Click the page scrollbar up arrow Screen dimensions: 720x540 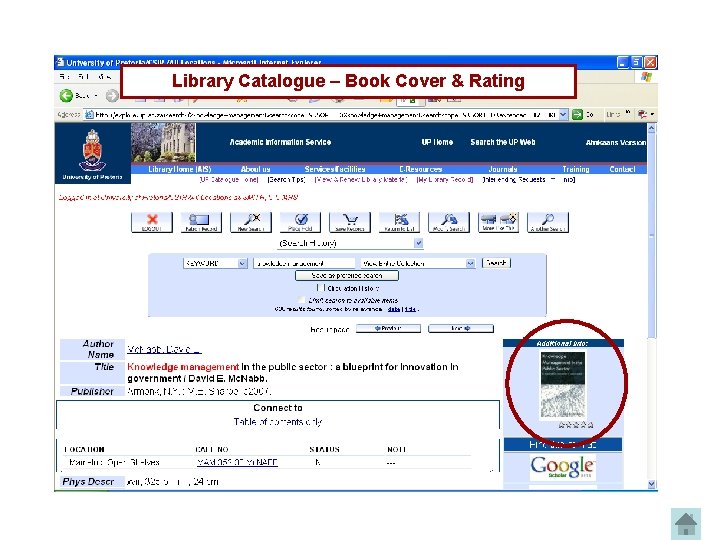pyautogui.click(x=652, y=129)
